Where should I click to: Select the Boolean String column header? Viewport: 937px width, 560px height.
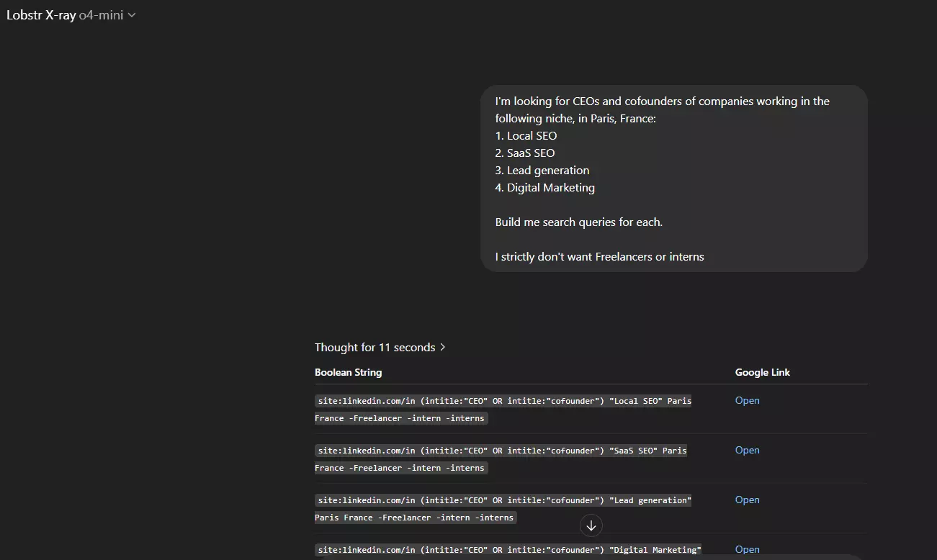(x=348, y=372)
